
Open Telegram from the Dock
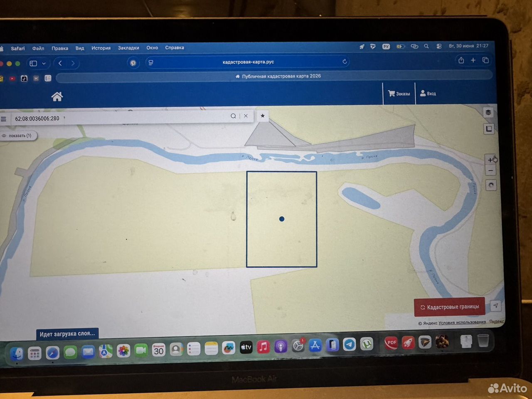pos(350,344)
